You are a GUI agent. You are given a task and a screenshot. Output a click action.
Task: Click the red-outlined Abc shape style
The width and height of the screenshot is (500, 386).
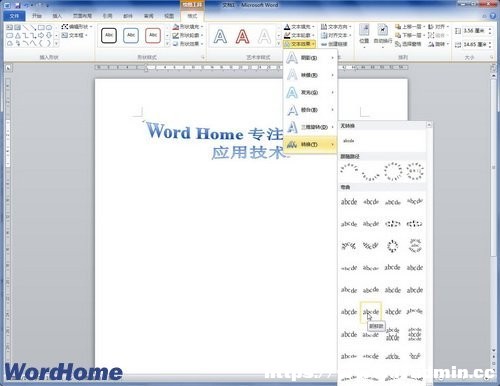153,35
